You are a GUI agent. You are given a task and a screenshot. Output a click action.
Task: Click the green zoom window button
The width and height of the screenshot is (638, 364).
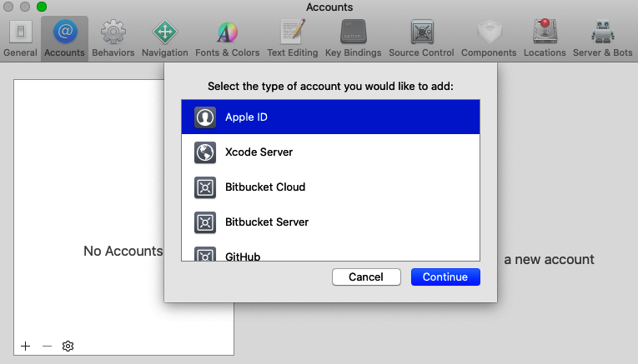(x=42, y=7)
